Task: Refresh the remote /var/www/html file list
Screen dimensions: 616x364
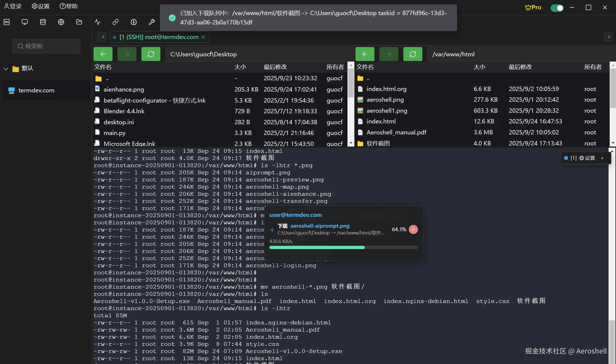Action: pyautogui.click(x=413, y=54)
